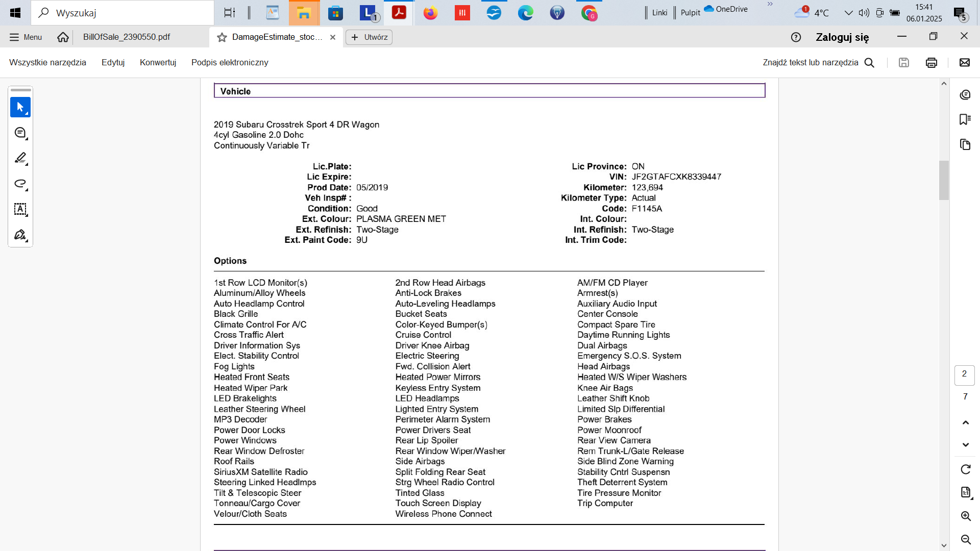Click the current page number box
The width and height of the screenshot is (980, 551).
(964, 375)
